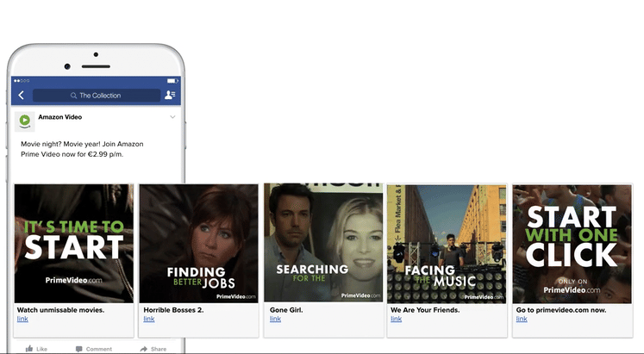Tap the back arrow in Facebook header

point(22,95)
